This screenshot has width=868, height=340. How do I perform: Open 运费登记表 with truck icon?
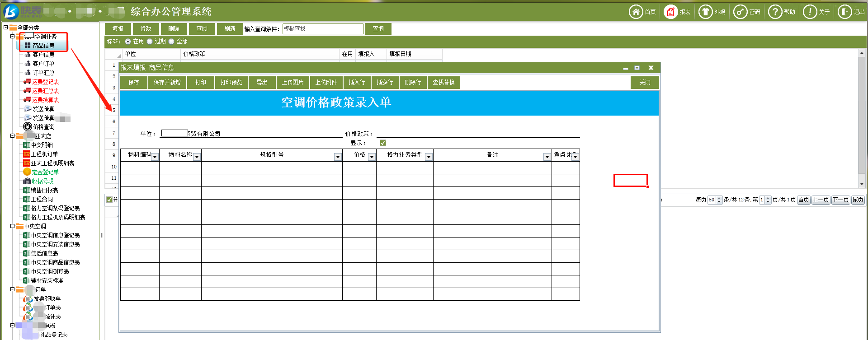point(45,82)
